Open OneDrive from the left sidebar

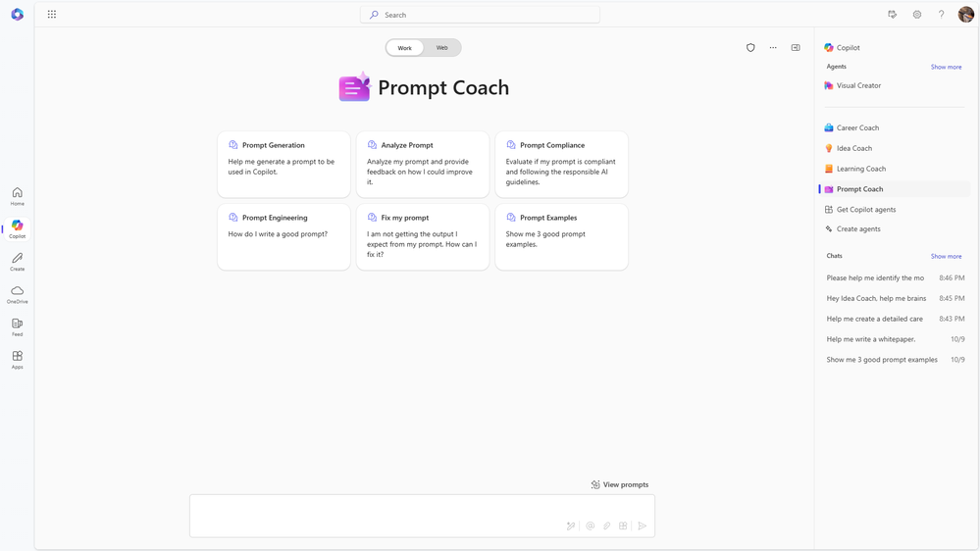pos(17,294)
